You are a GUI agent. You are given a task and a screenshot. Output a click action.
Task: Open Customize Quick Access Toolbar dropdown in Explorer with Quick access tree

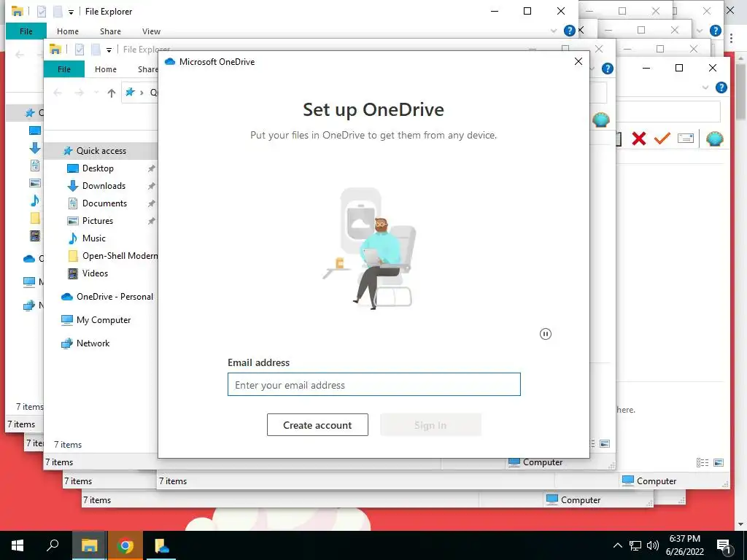[x=109, y=50]
